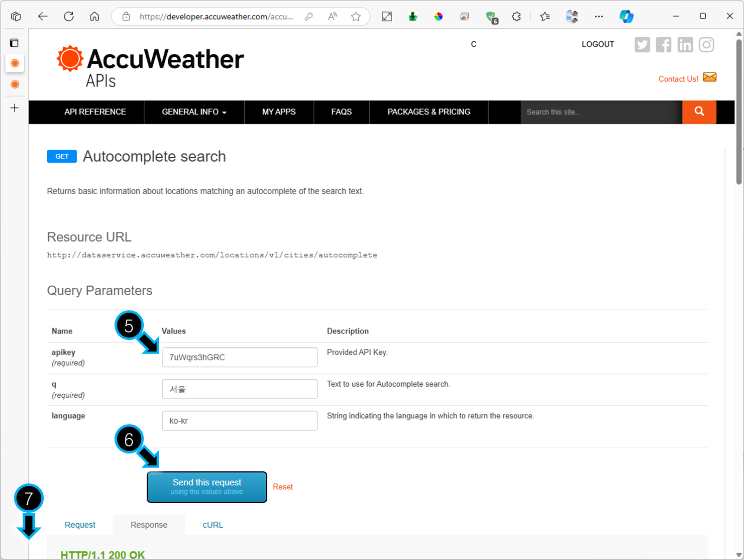The image size is (744, 560).
Task: Open workspaces icon in title bar
Action: (x=16, y=16)
